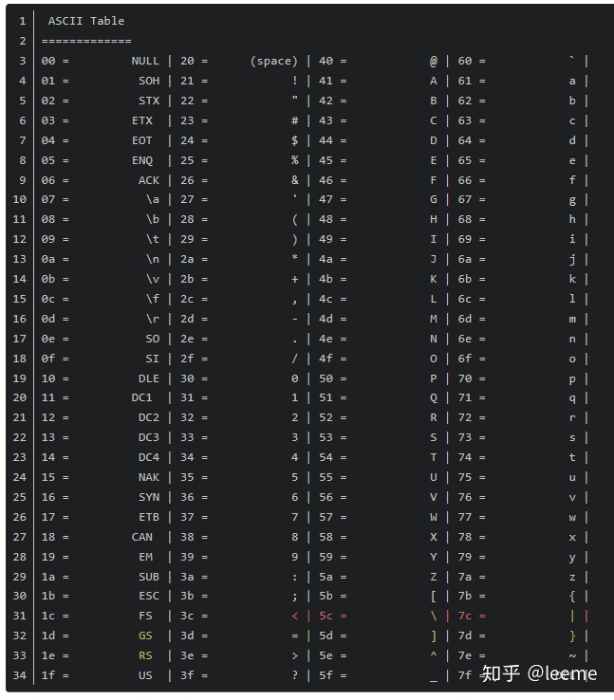The width and height of the screenshot is (614, 700).
Task: Click the uppercase 'M' for code 4d
Action: tap(434, 319)
